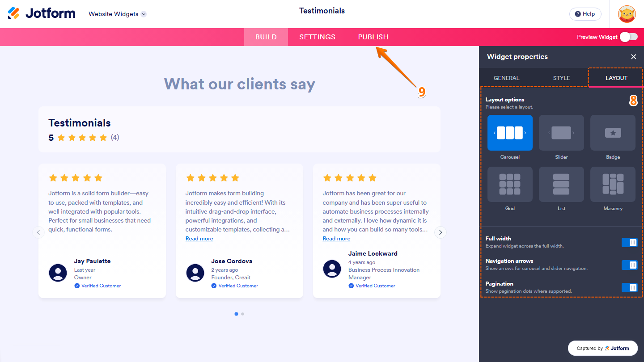Click first pagination dot

236,314
